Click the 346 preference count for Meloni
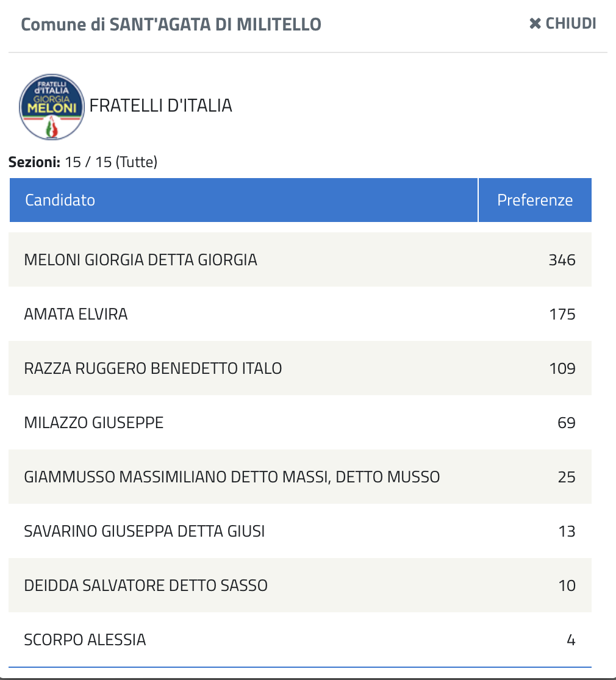The image size is (616, 680). pyautogui.click(x=562, y=260)
